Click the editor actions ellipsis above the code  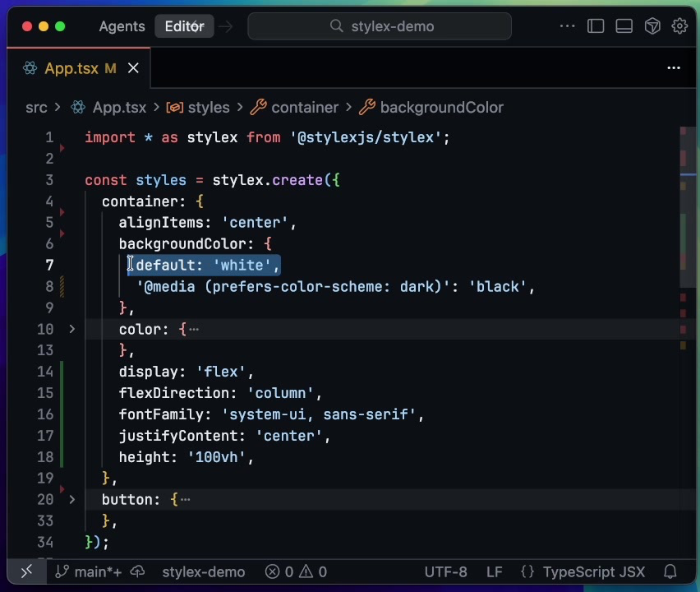(674, 68)
